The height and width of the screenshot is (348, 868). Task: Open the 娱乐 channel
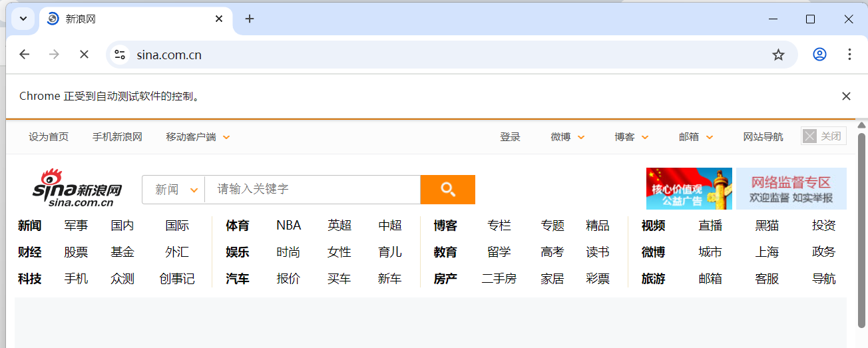click(237, 252)
